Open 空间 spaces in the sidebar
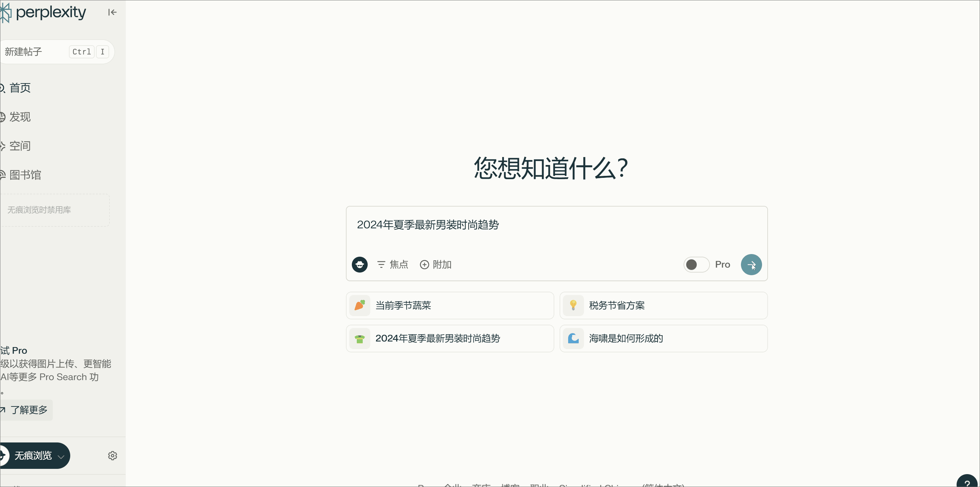This screenshot has height=487, width=980. point(20,146)
